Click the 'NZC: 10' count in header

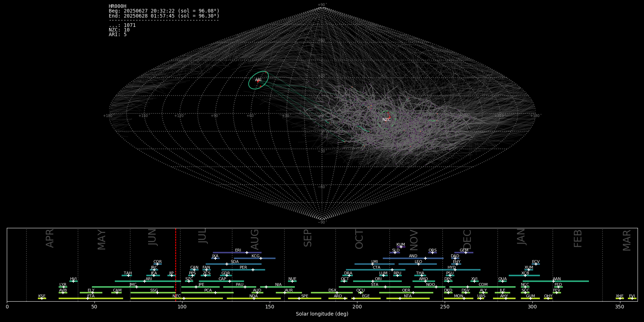coord(119,30)
